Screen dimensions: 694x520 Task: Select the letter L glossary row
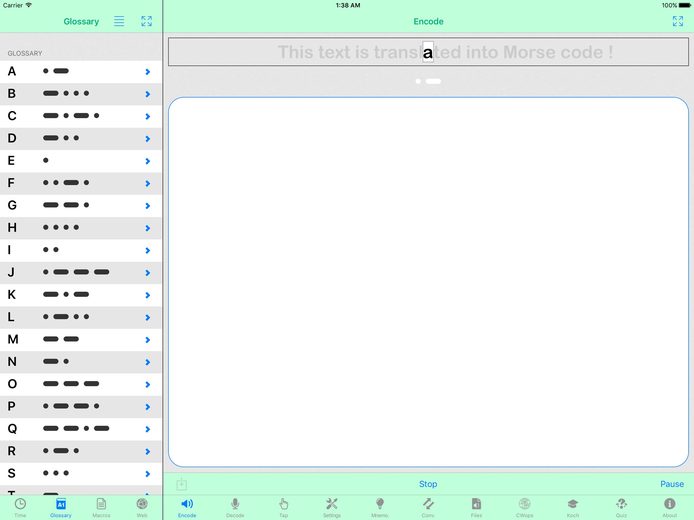click(x=81, y=317)
